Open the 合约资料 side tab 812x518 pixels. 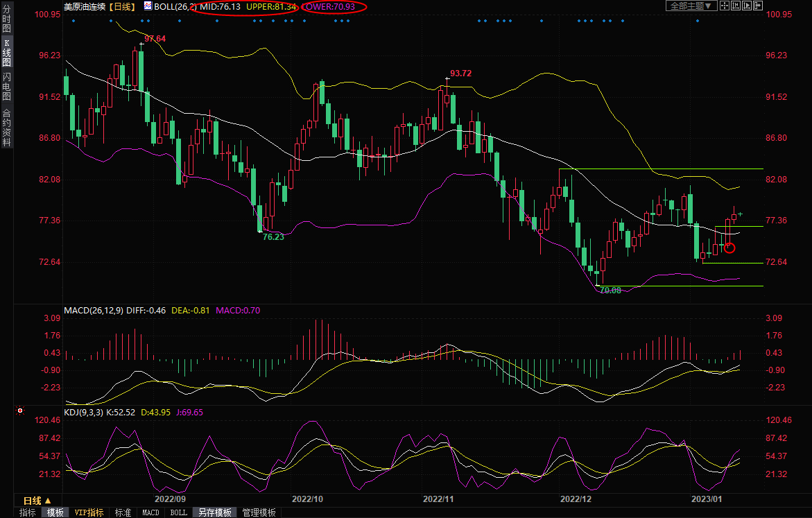(x=6, y=128)
